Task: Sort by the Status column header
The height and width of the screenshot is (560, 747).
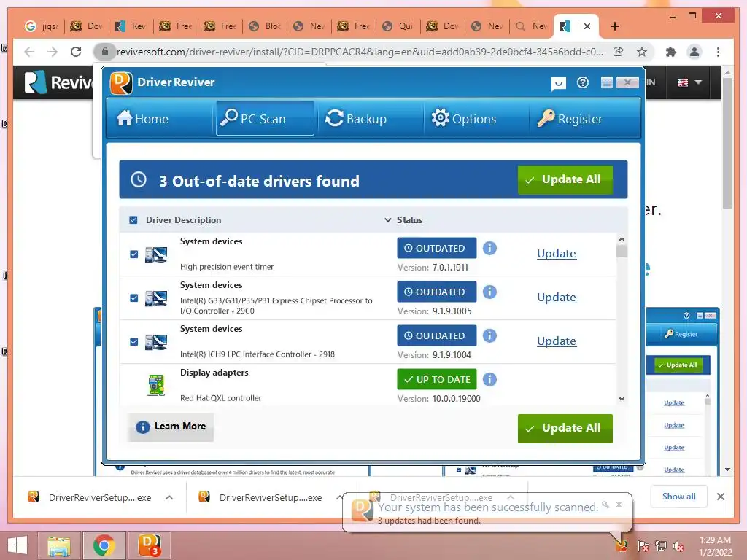Action: tap(409, 220)
